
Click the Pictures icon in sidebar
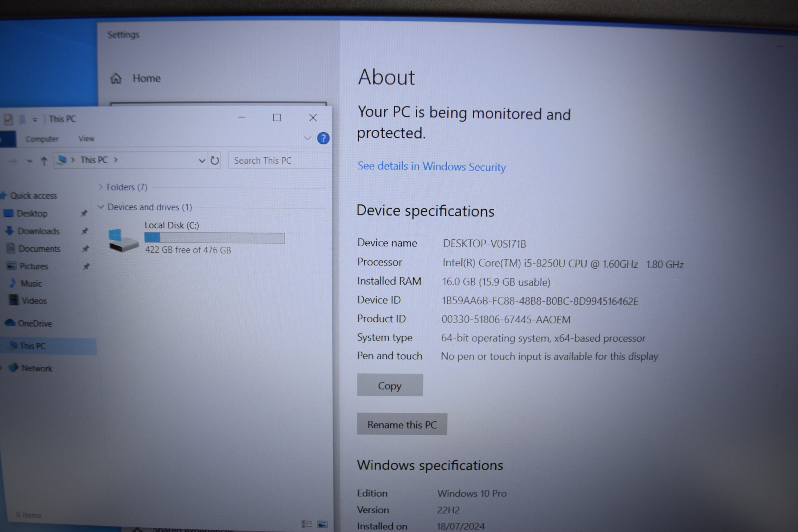(x=12, y=266)
